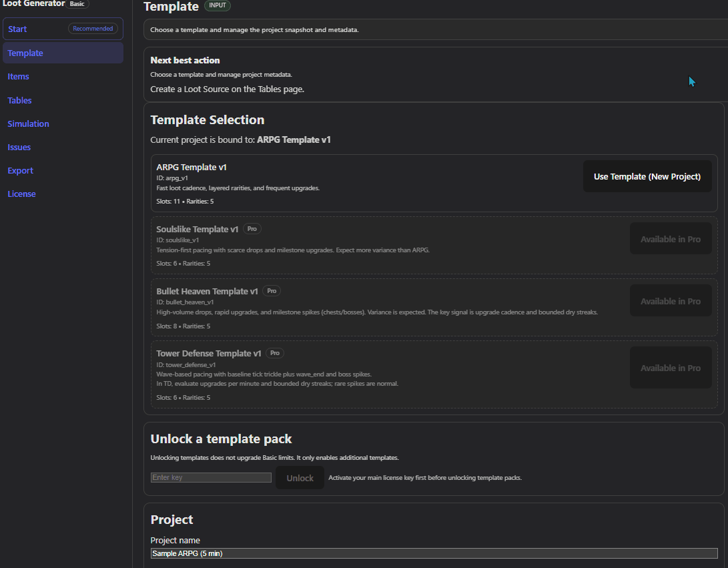Click Use Template (New Project) button
The width and height of the screenshot is (728, 568).
click(x=647, y=177)
